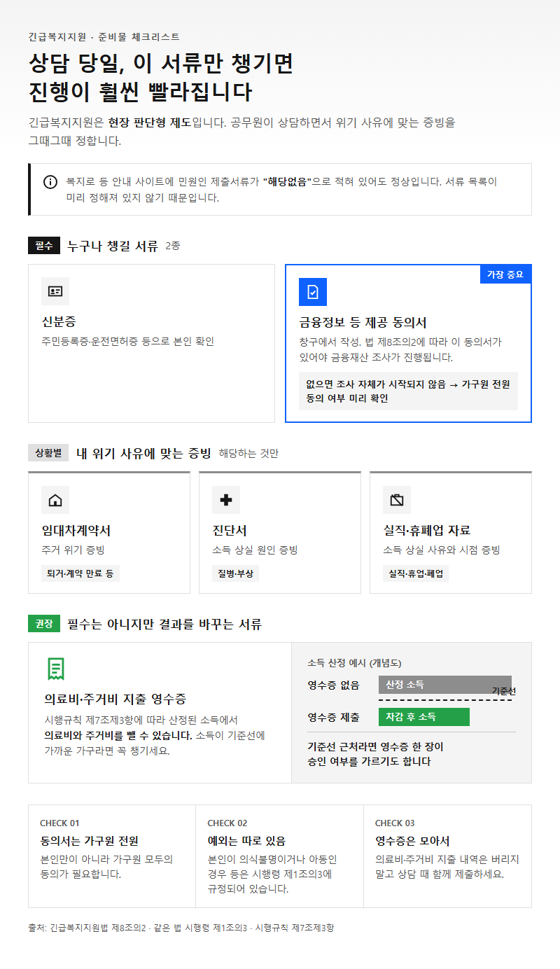Click the 예외는 따로 있음 heading
The width and height of the screenshot is (560, 969).
[246, 841]
